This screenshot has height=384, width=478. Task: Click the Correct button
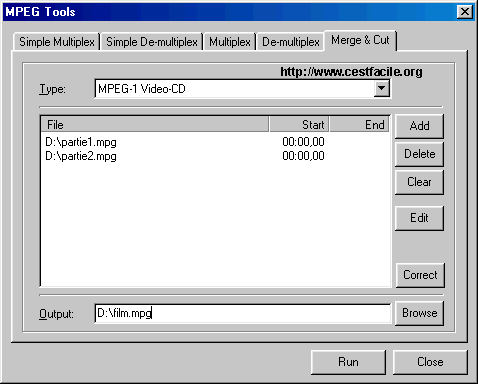click(x=420, y=275)
